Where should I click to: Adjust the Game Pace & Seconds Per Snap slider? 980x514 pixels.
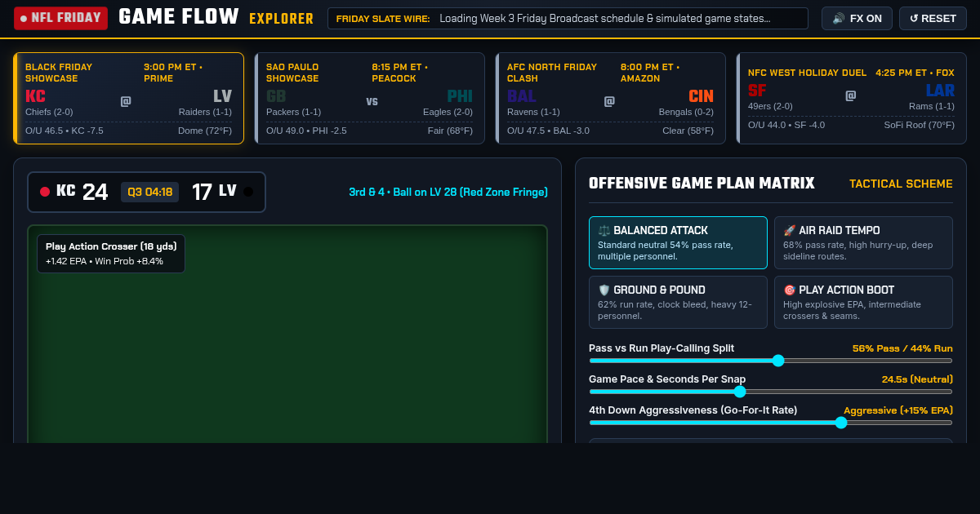click(770, 392)
